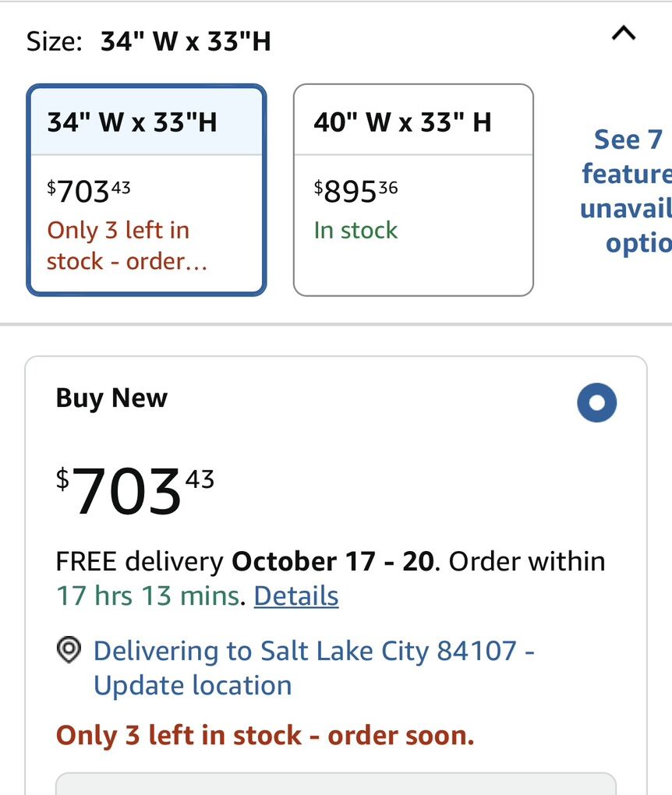672x795 pixels.
Task: Click the Update location text
Action: pyautogui.click(x=193, y=686)
